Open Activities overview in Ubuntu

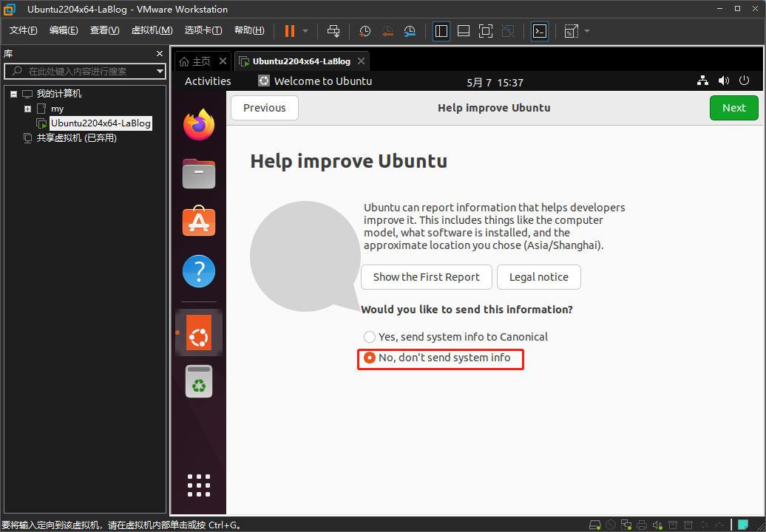click(x=208, y=81)
